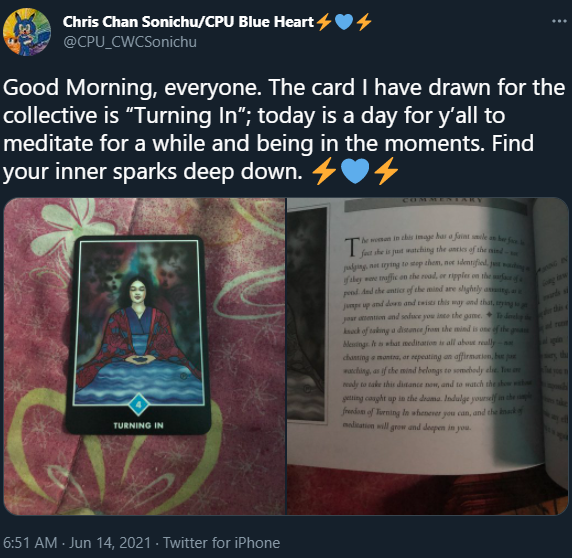This screenshot has height=558, width=572.
Task: Click the blue heart emoji in display name
Action: (344, 22)
